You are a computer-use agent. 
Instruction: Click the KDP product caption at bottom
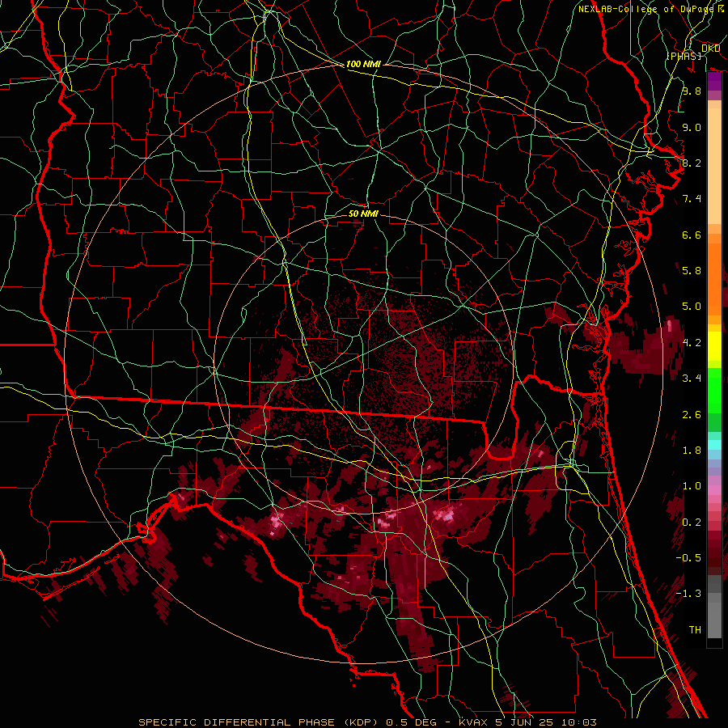point(367,722)
